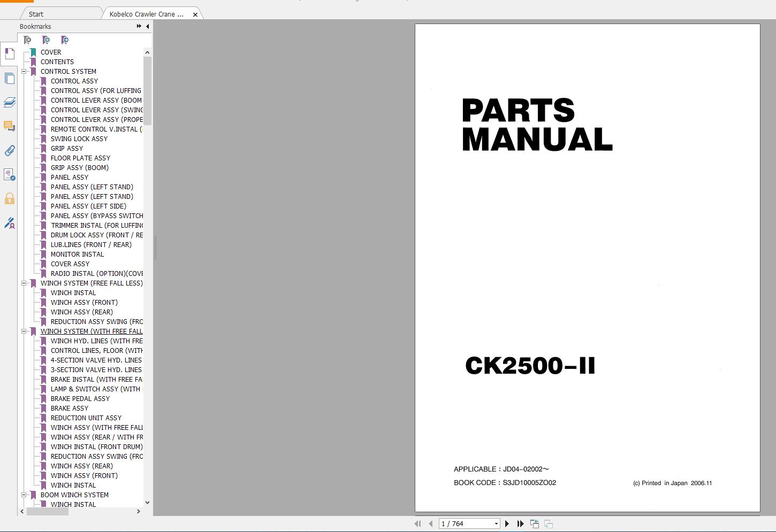776x532 pixels.
Task: Click the teal COVER bookmark icon
Action: tap(33, 52)
